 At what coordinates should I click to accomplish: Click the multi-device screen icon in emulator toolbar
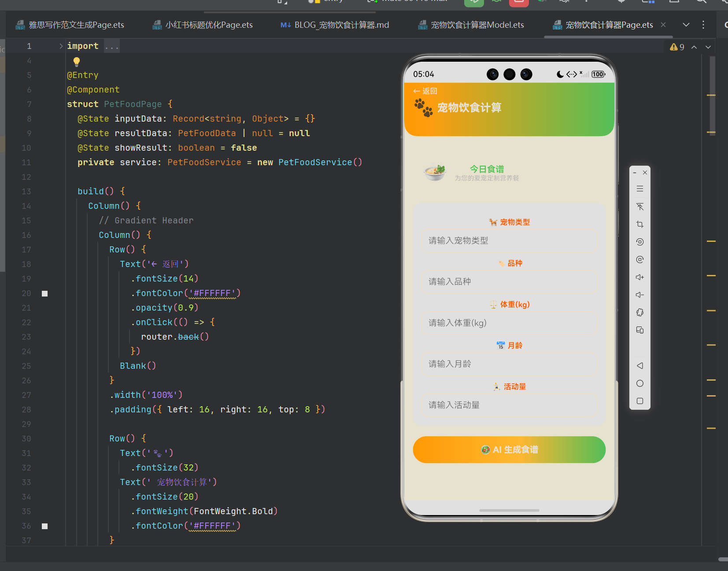click(x=640, y=330)
